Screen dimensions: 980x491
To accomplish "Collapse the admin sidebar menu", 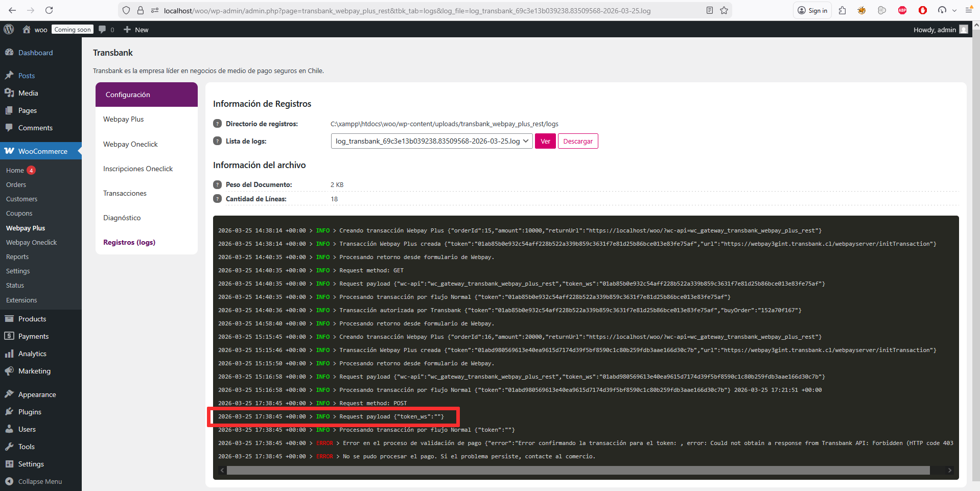I will click(x=41, y=481).
